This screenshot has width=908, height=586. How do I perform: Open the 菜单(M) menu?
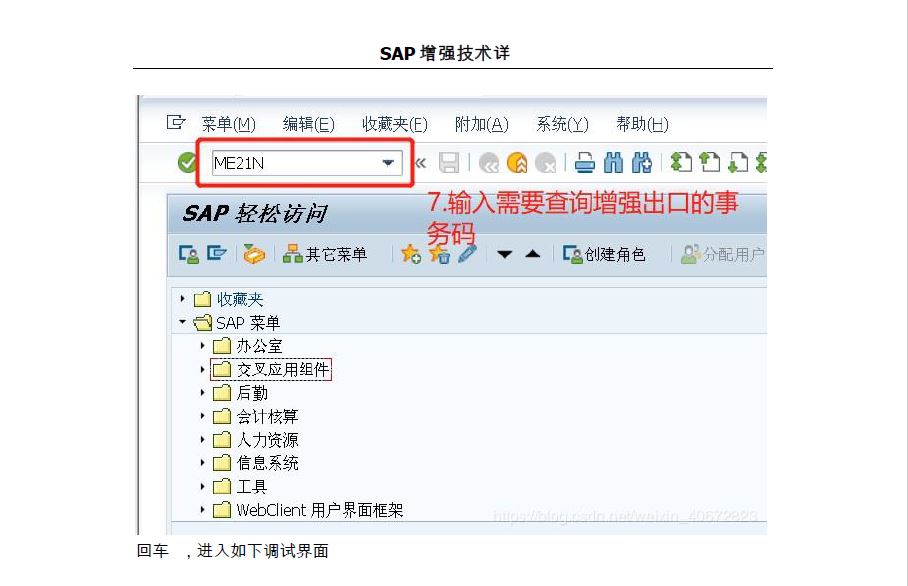tap(228, 124)
